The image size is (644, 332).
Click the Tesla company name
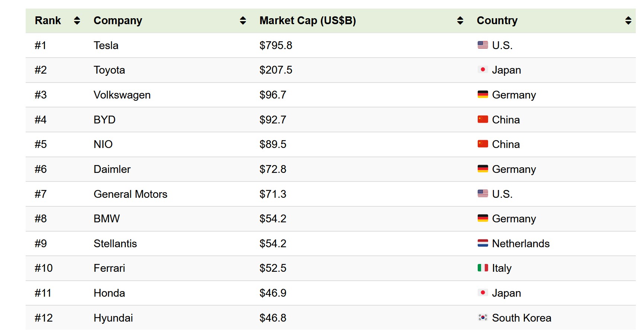(106, 45)
